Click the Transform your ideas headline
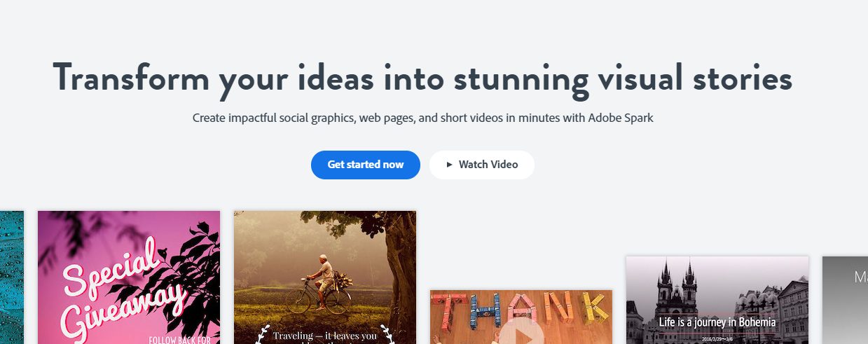Screen dimensions: 868x344 (422, 78)
